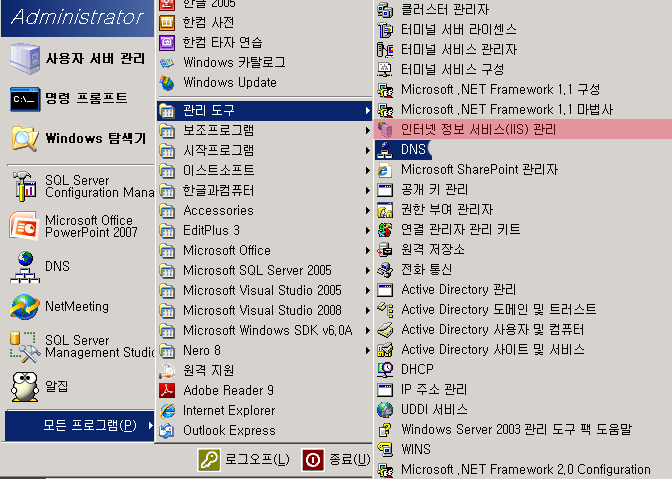Image resolution: width=672 pixels, height=479 pixels.
Task: Select Microsoft .NET Framework 1.1 마법사
Action: (x=523, y=110)
